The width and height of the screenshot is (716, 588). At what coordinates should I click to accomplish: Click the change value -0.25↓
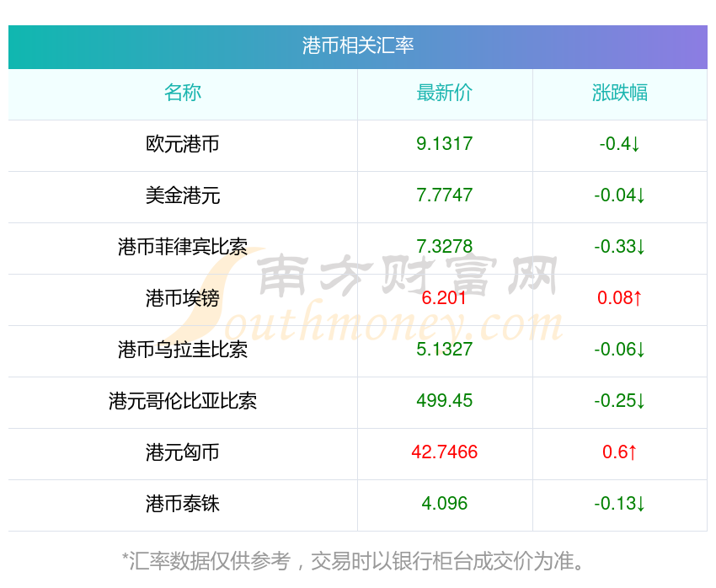click(x=620, y=401)
